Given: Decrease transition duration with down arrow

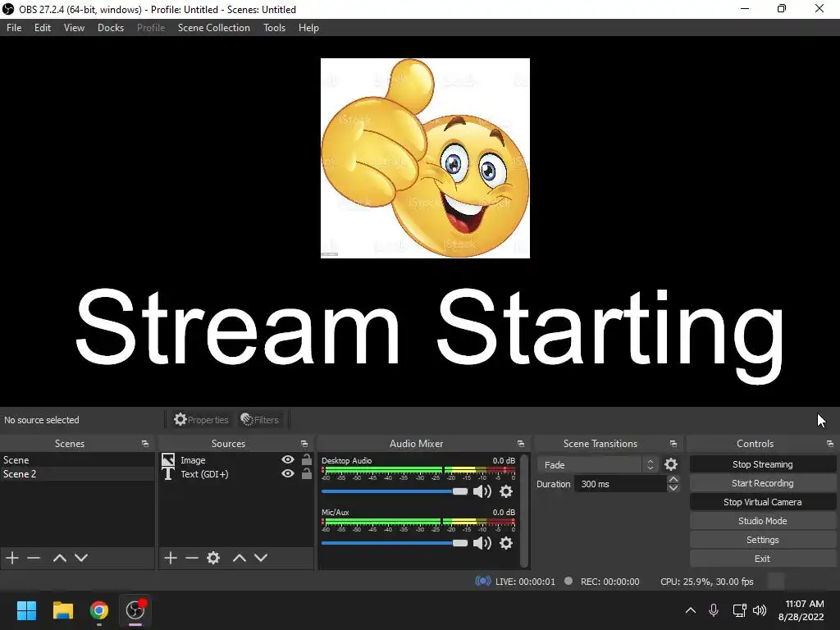Looking at the screenshot, I should 673,488.
